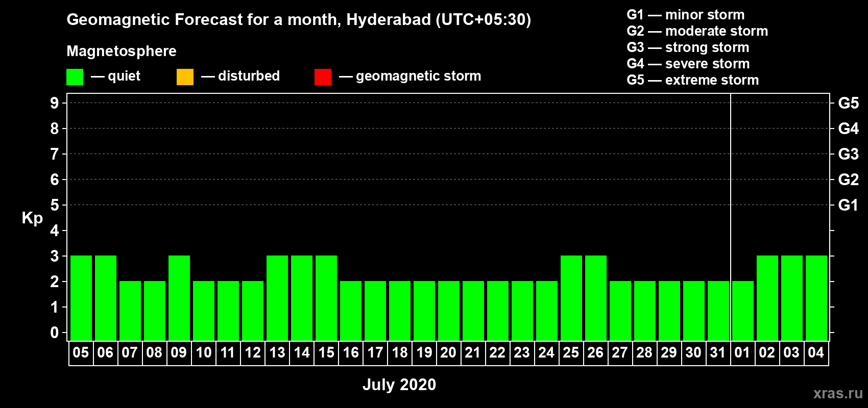Click the Kp value 5 axis tick label
The image size is (868, 408).
point(55,205)
